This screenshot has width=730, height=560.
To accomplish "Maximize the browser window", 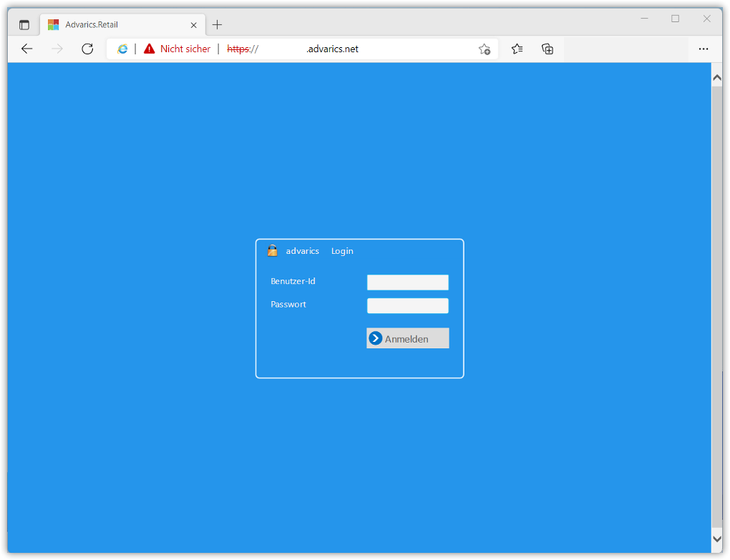I will click(675, 19).
